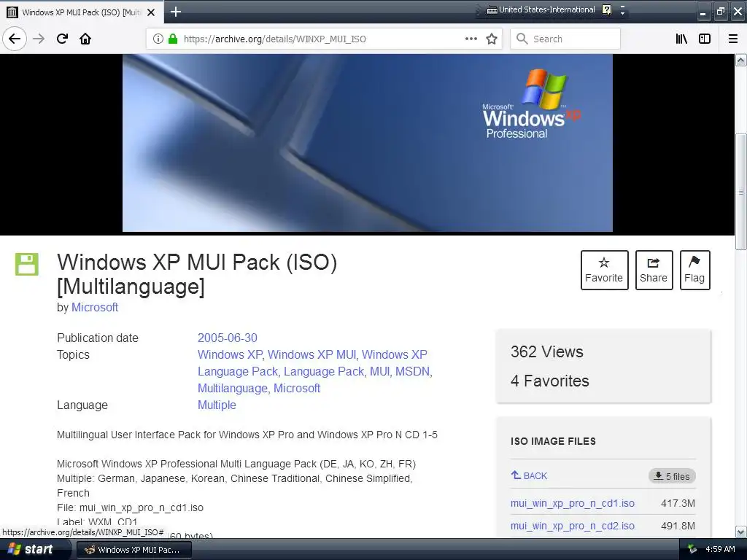Open page actions three-dots menu
The height and width of the screenshot is (560, 747).
coord(471,39)
